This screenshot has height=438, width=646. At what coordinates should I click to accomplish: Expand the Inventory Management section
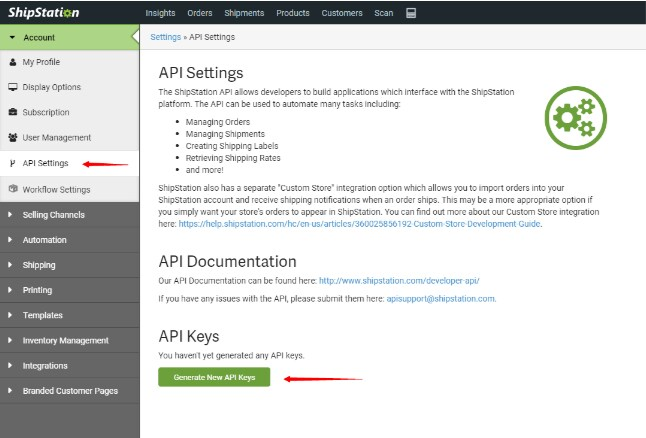pos(70,340)
